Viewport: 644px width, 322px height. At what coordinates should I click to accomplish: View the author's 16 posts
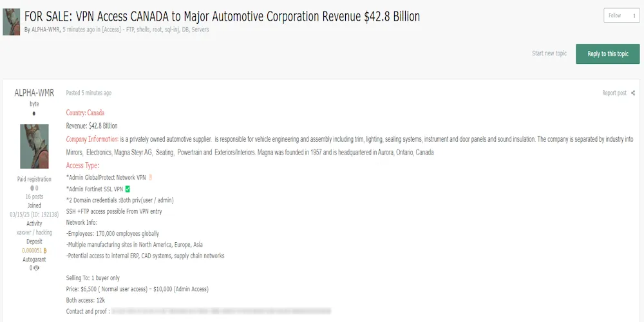pos(34,197)
